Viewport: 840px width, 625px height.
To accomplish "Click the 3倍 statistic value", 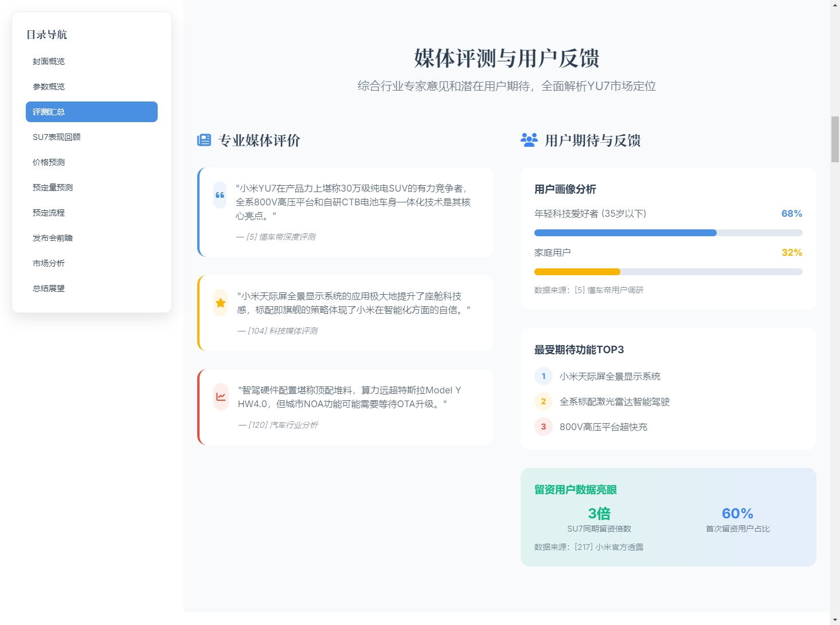I will click(599, 513).
